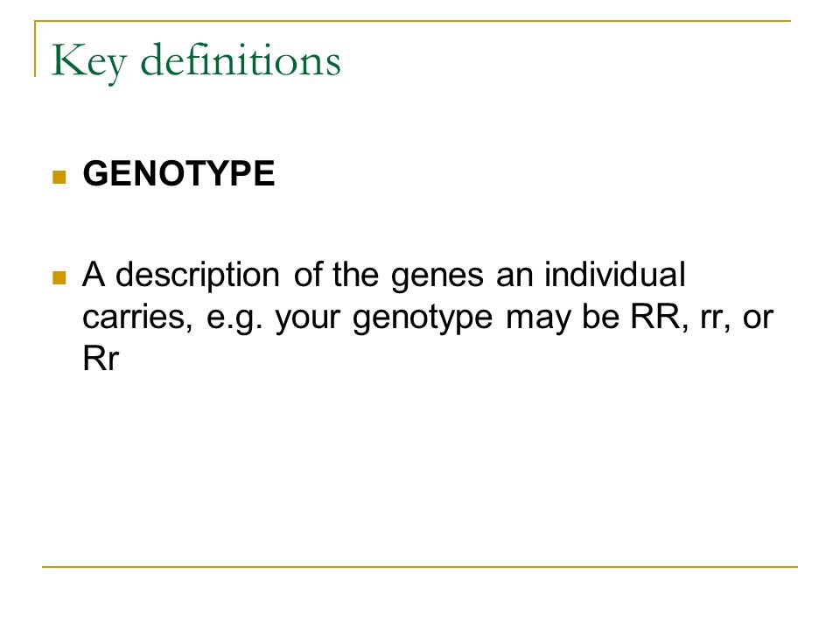Click the 'Rr' example on the last line

point(101,359)
